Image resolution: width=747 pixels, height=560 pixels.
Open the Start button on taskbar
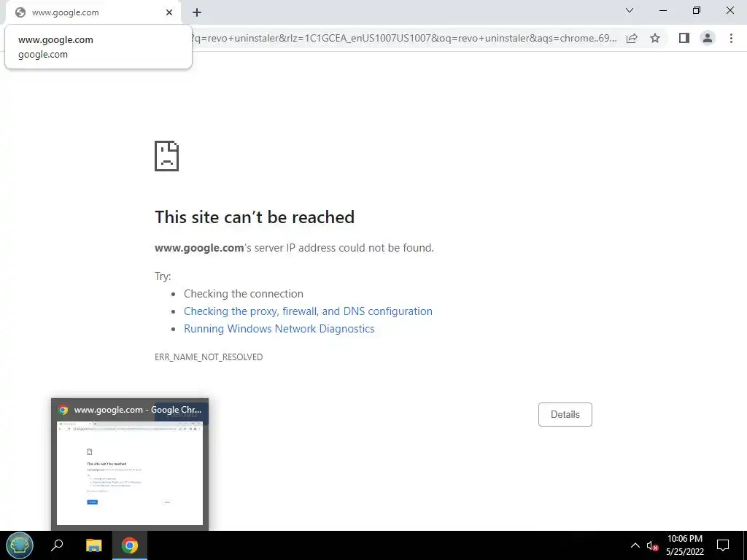(20, 545)
